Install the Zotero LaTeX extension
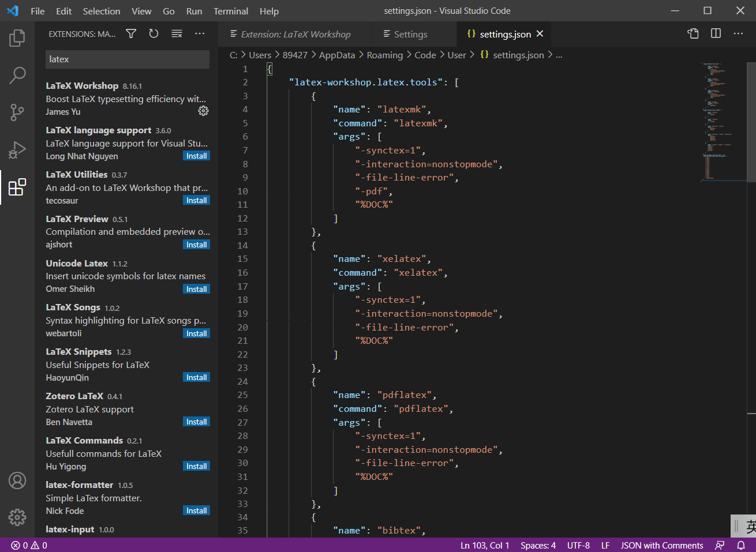756x552 pixels. pos(196,421)
